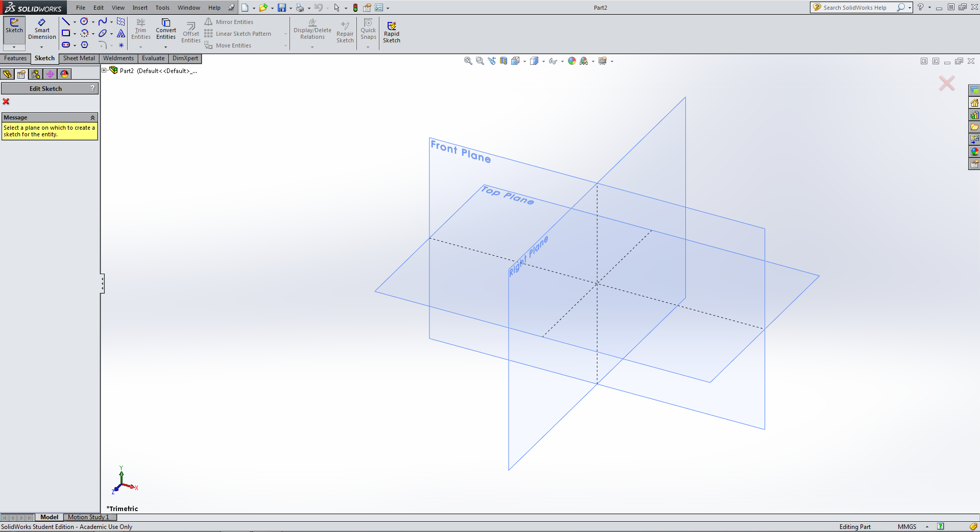This screenshot has width=980, height=532.
Task: Switch to the Features tab
Action: pos(15,58)
